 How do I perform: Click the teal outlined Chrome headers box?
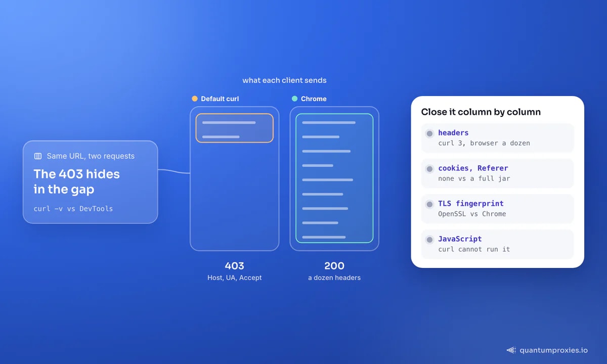pyautogui.click(x=334, y=178)
